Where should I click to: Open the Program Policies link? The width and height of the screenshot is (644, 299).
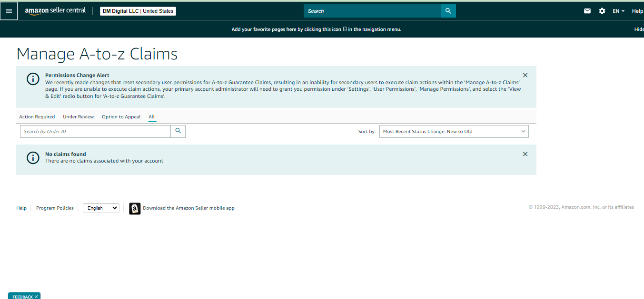[55, 208]
